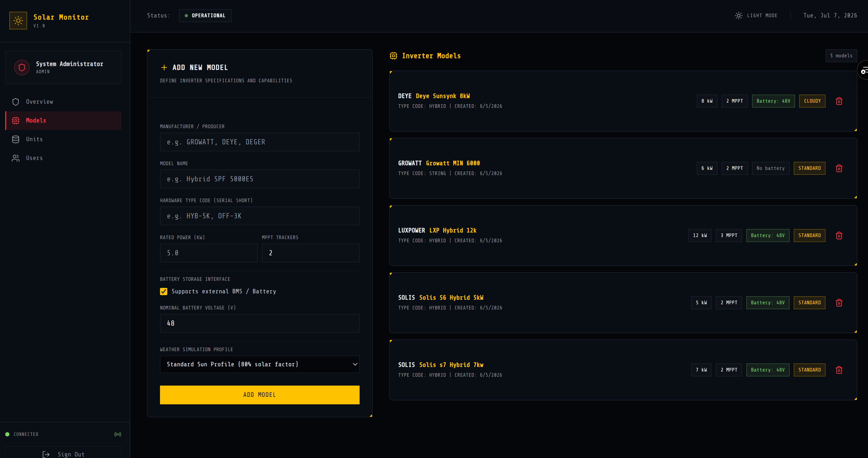
Task: Click the Solar Monitor title text
Action: point(61,17)
